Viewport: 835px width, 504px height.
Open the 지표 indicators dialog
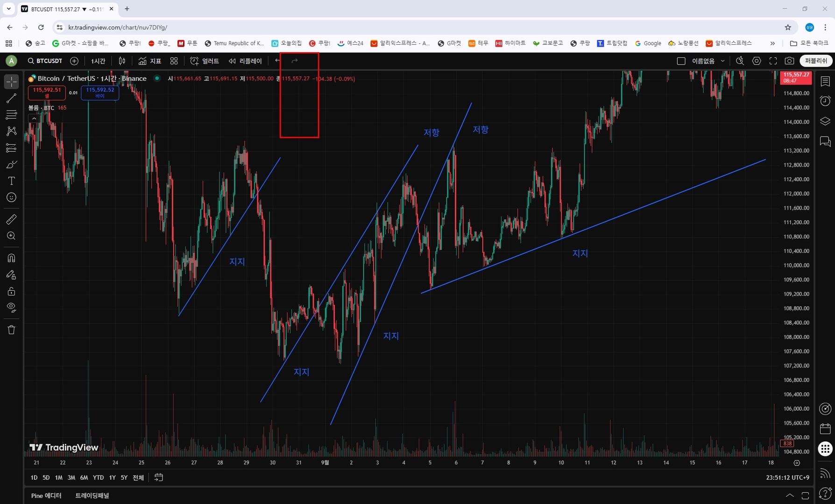150,61
